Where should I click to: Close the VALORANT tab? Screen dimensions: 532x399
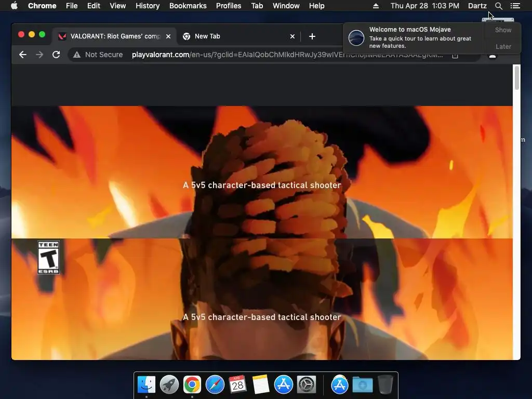pyautogui.click(x=168, y=36)
